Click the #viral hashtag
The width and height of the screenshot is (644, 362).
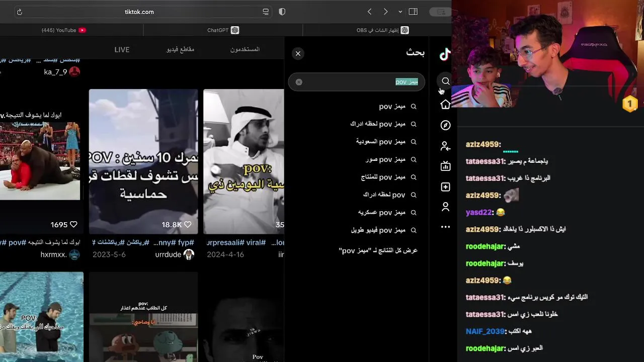(x=256, y=242)
